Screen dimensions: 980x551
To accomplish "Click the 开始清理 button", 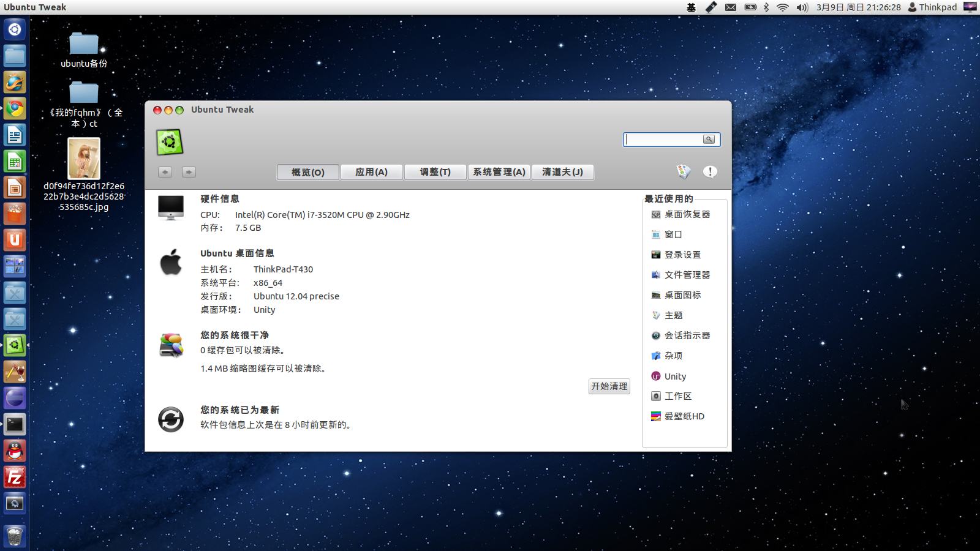I will (x=609, y=386).
